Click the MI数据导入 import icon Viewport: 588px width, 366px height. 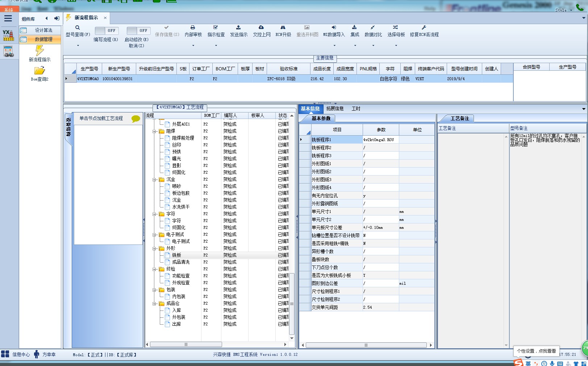334,28
